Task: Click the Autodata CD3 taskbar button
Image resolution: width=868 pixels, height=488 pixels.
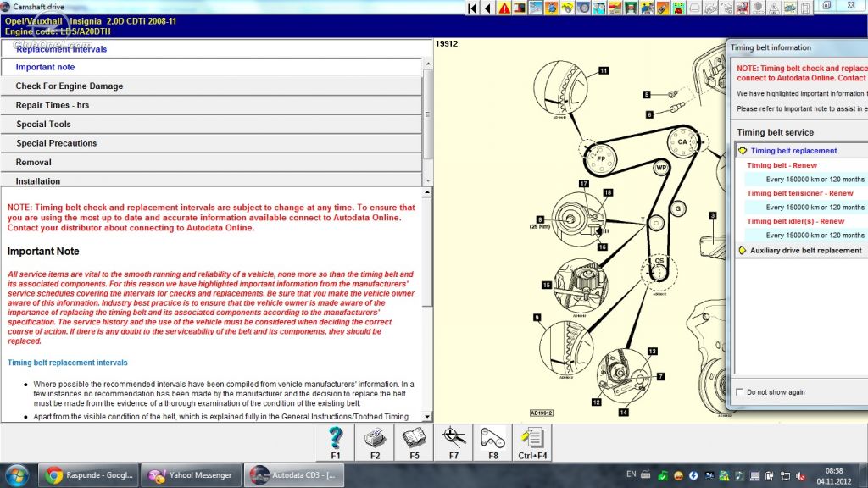Action: 294,475
